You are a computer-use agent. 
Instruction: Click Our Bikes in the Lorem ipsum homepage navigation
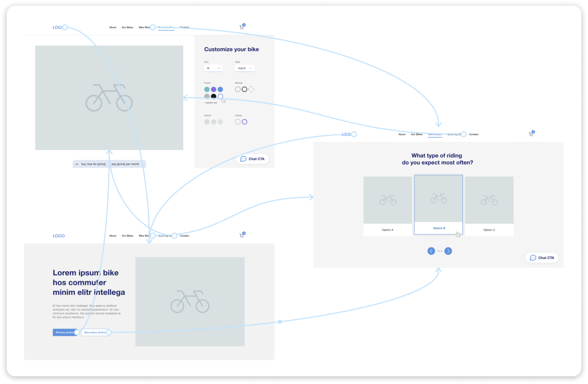click(127, 236)
